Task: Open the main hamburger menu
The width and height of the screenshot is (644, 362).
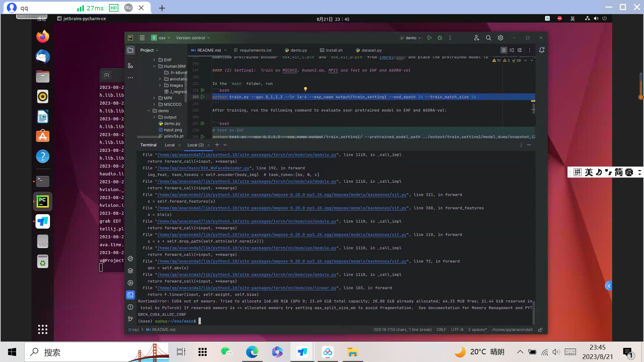Action: (142, 38)
